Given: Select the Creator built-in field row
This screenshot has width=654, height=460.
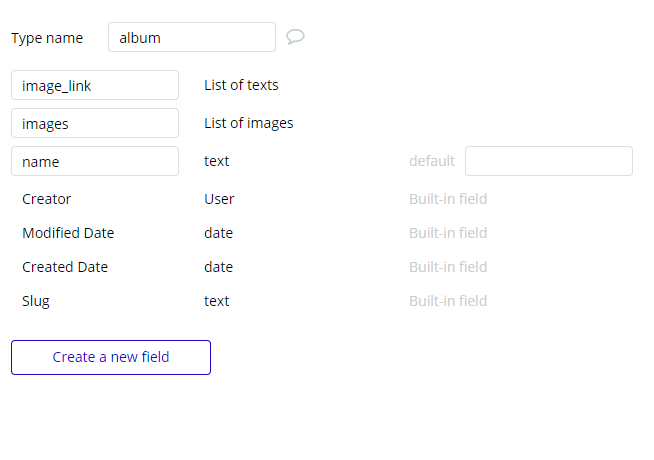Looking at the screenshot, I should [47, 199].
